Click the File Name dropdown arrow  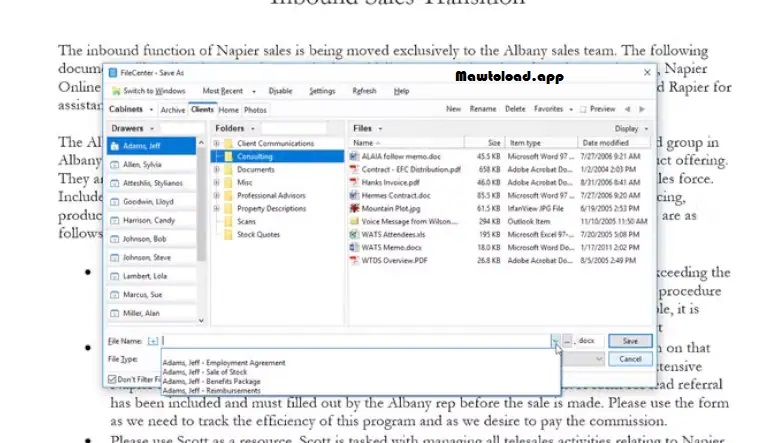click(x=555, y=341)
